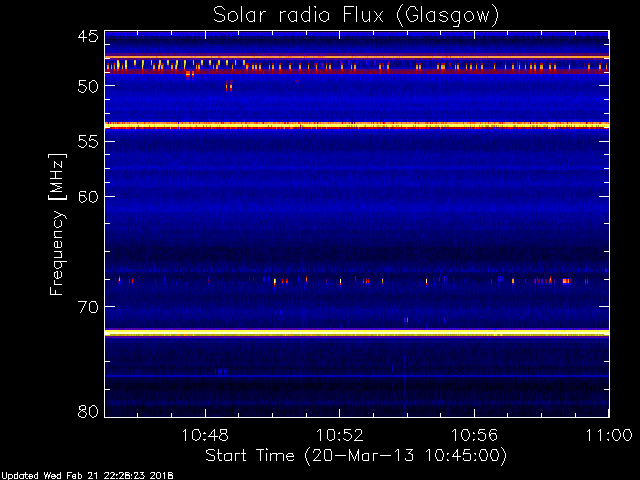
Task: Click the plot title "Solar radio Flux (Glasgow)"
Action: click(x=356, y=16)
